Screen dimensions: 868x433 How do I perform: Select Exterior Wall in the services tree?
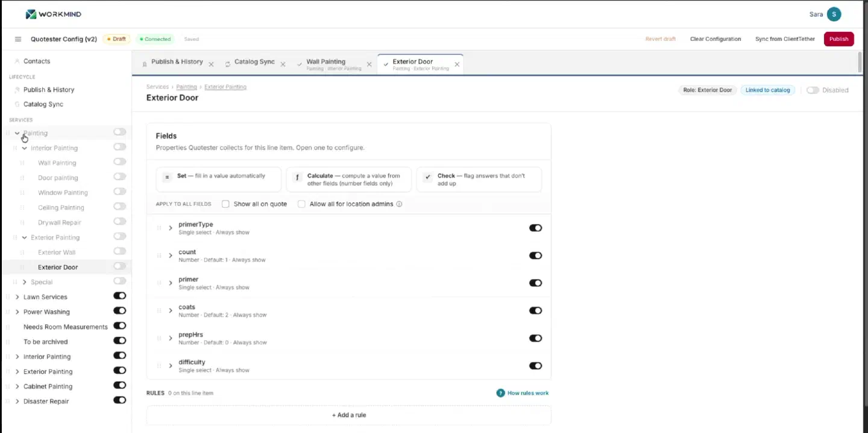pos(57,252)
